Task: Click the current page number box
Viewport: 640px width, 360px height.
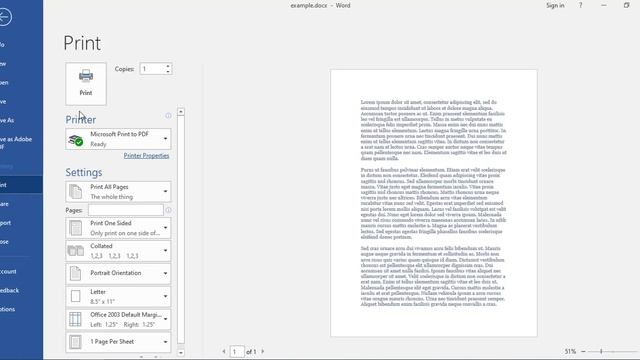Action: (x=237, y=351)
